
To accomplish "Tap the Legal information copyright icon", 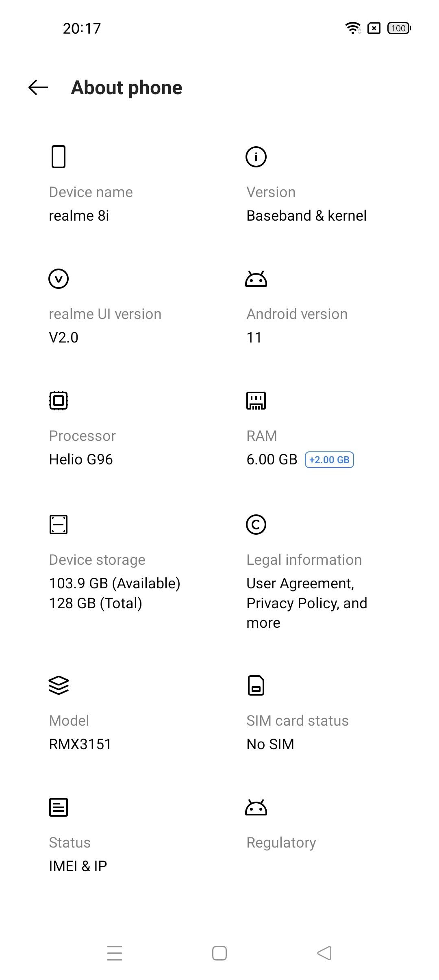I will pyautogui.click(x=256, y=525).
